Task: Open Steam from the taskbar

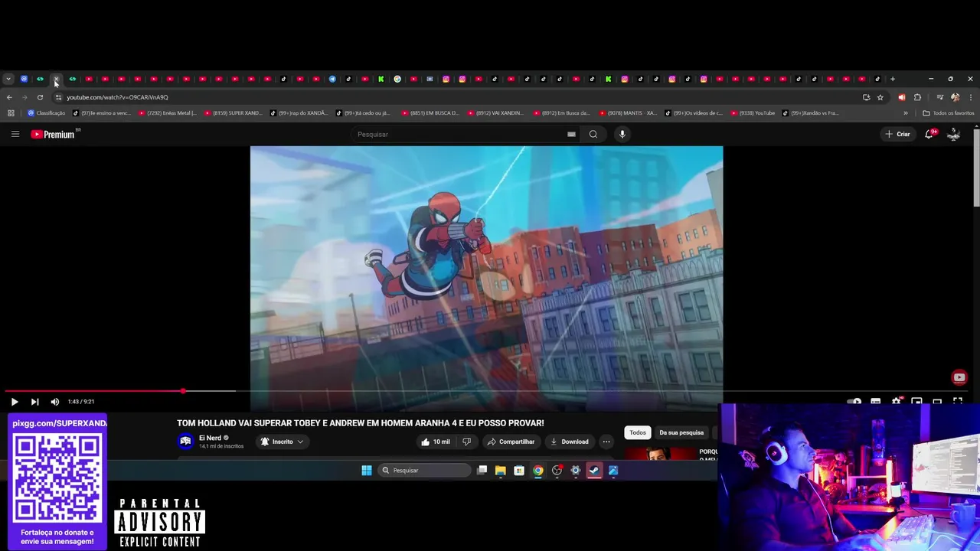Action: click(594, 471)
